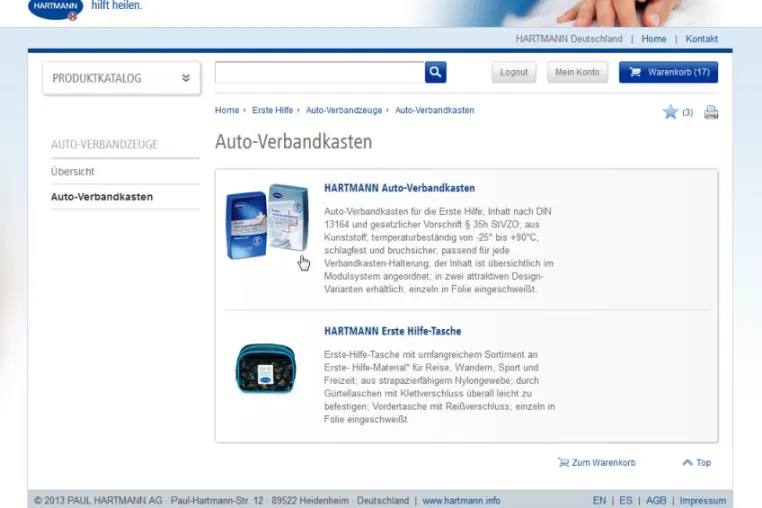The width and height of the screenshot is (762, 508).
Task: Click the Auto-Verbandkasten page heading
Action: pyautogui.click(x=294, y=142)
